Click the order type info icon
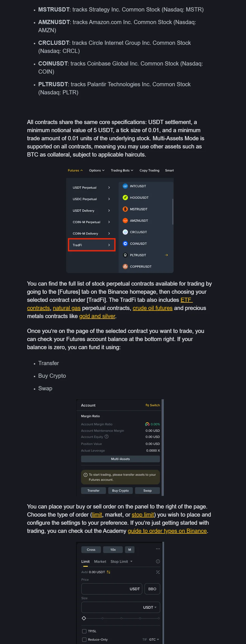Viewport: 246px width, 644px height. tap(158, 561)
